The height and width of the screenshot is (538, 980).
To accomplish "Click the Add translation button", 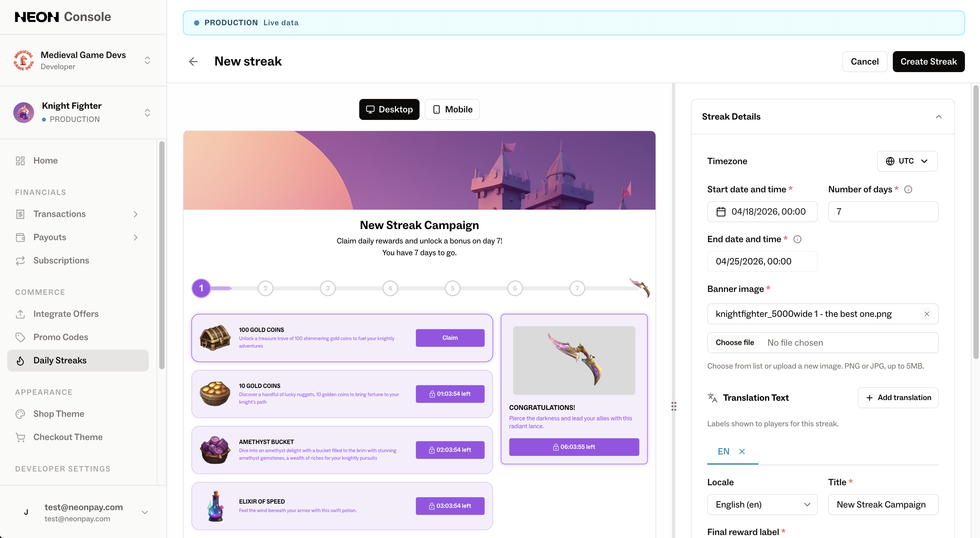I will [x=898, y=398].
